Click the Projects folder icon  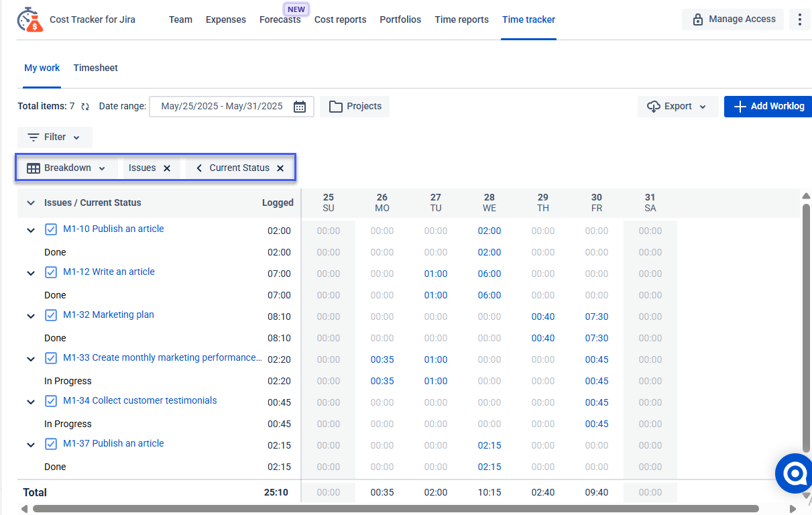[x=336, y=106]
